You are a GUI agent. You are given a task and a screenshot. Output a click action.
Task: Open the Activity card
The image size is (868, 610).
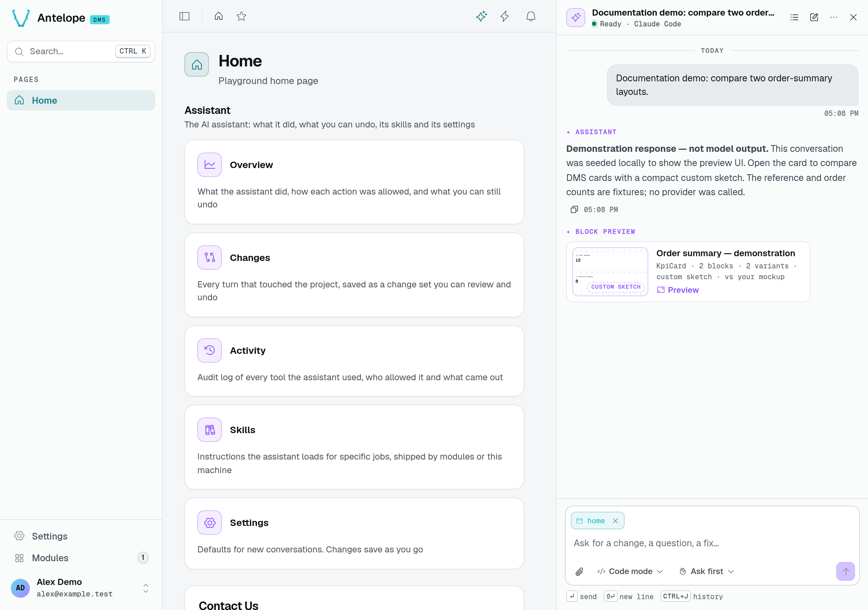click(354, 361)
